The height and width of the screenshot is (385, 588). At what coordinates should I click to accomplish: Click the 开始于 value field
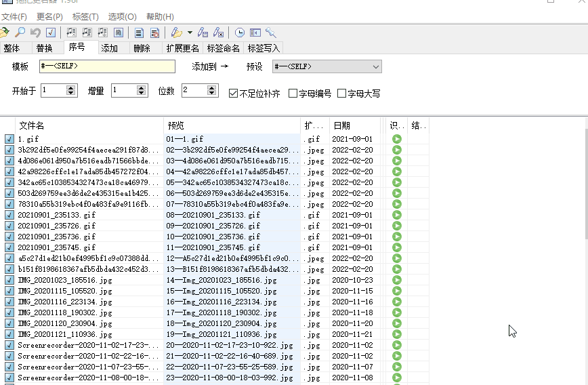[x=54, y=90]
